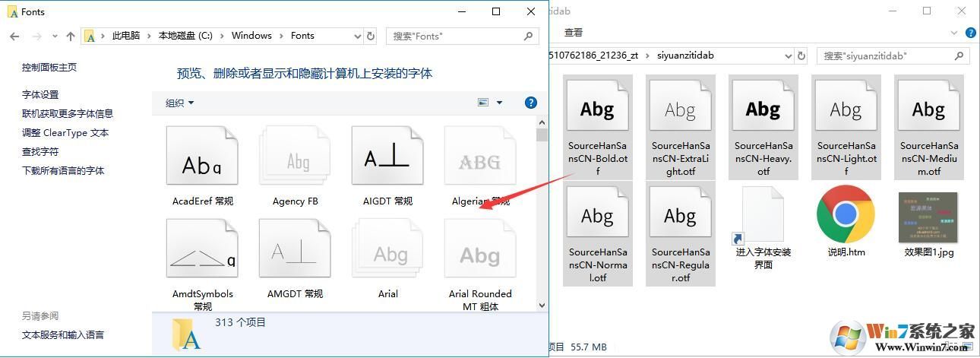980x358 pixels.
Task: Go up one folder level in Fonts
Action: click(71, 36)
